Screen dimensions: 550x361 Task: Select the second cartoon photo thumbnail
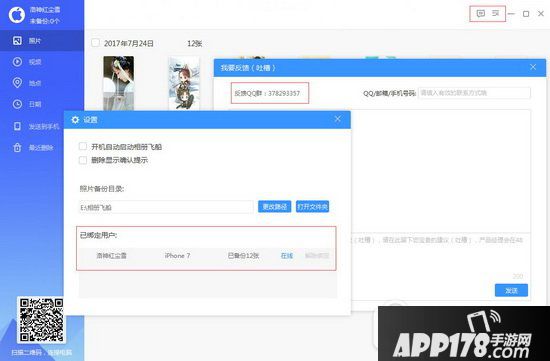[x=184, y=83]
